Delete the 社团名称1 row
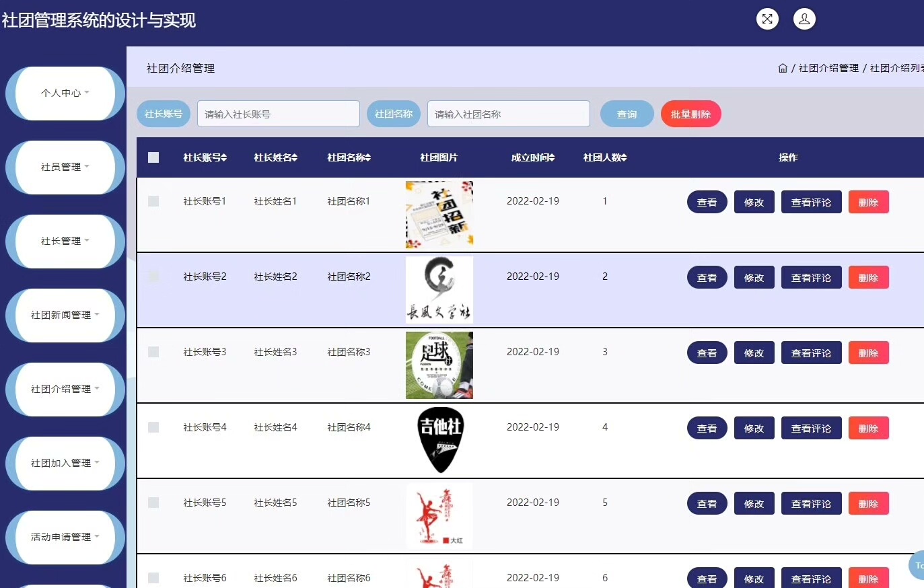 point(869,203)
